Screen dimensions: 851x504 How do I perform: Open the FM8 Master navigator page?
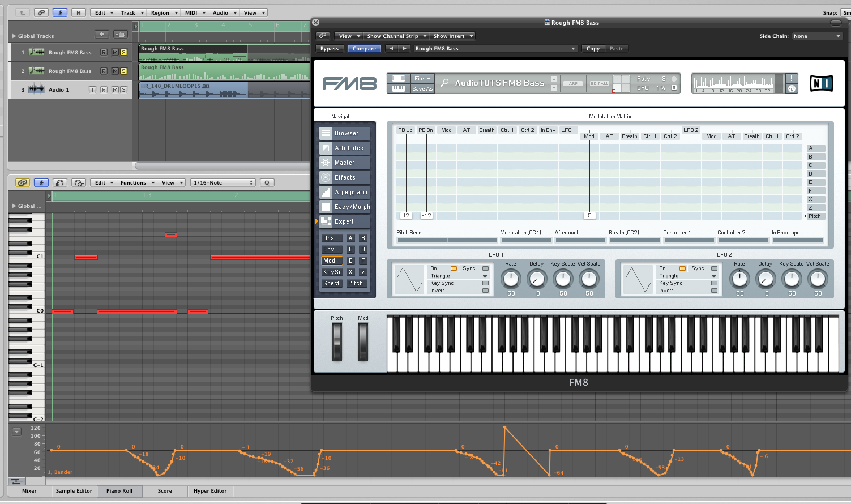(344, 163)
